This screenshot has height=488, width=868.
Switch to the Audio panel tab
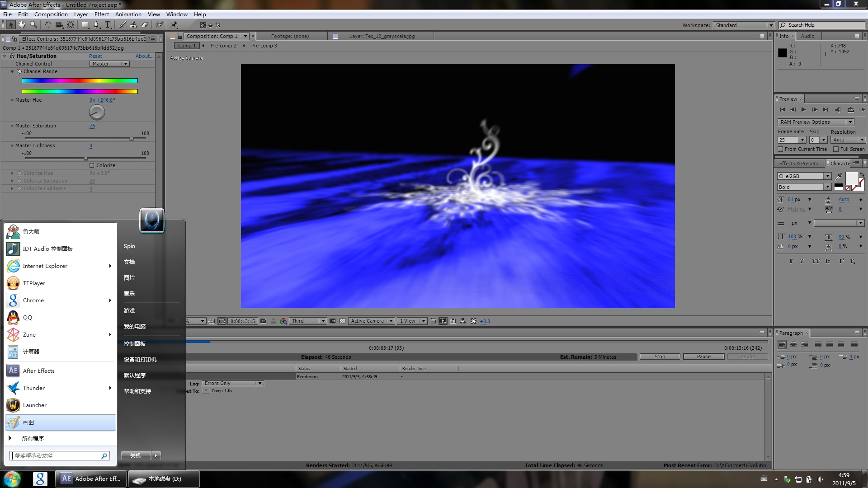tap(807, 36)
